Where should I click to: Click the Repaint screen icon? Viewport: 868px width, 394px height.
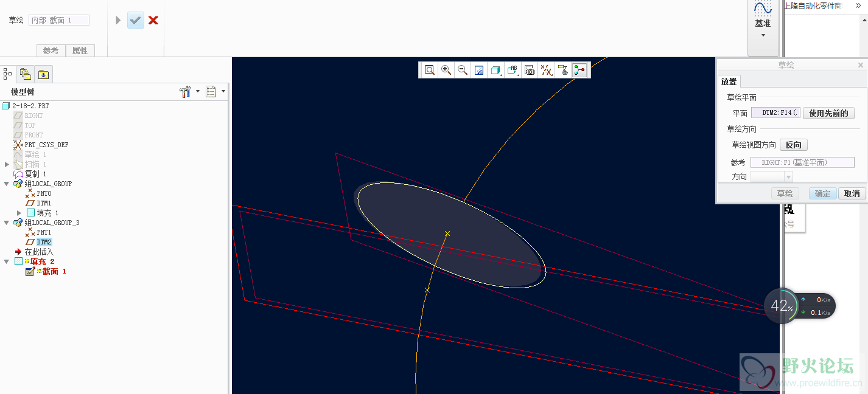tap(479, 70)
